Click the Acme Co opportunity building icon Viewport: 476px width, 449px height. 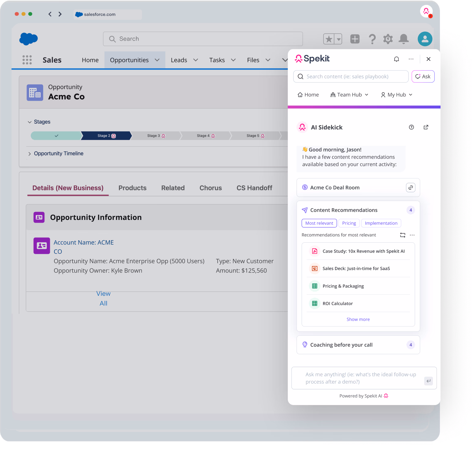(35, 93)
